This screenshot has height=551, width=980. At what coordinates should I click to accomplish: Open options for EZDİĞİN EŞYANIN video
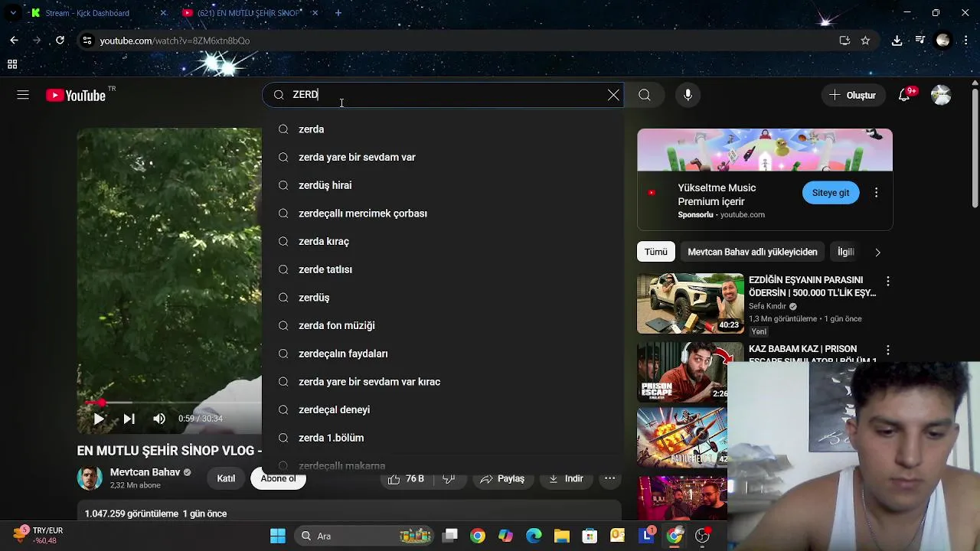coord(888,282)
